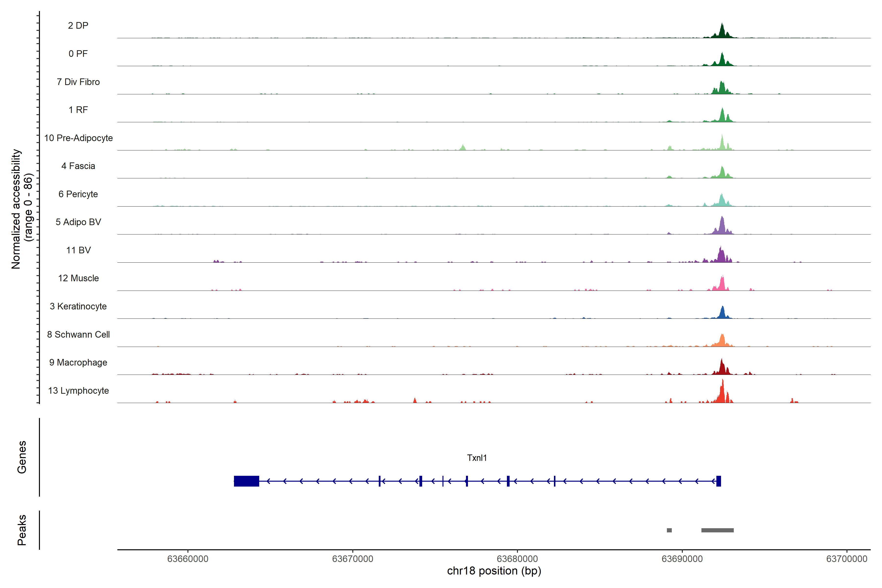Click the small gray peak bar
The height and width of the screenshot is (588, 882).
click(x=669, y=530)
